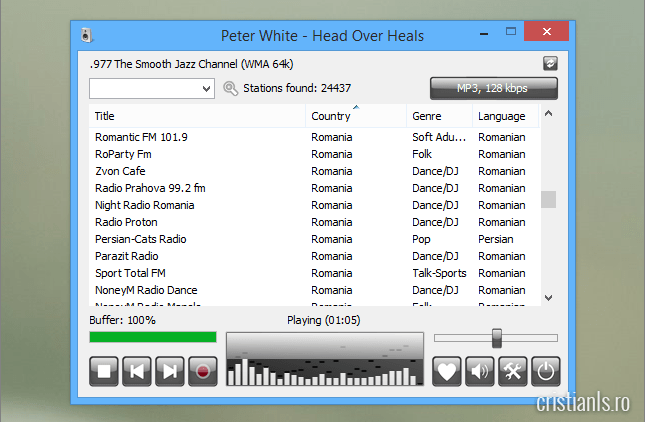Mute audio using the speaker icon
The width and height of the screenshot is (645, 422).
[480, 371]
